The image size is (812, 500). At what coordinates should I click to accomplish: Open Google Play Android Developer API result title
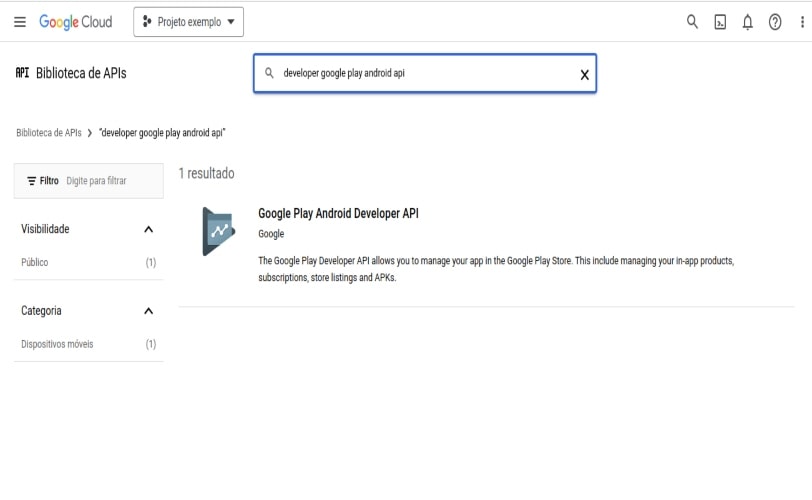[x=338, y=213]
